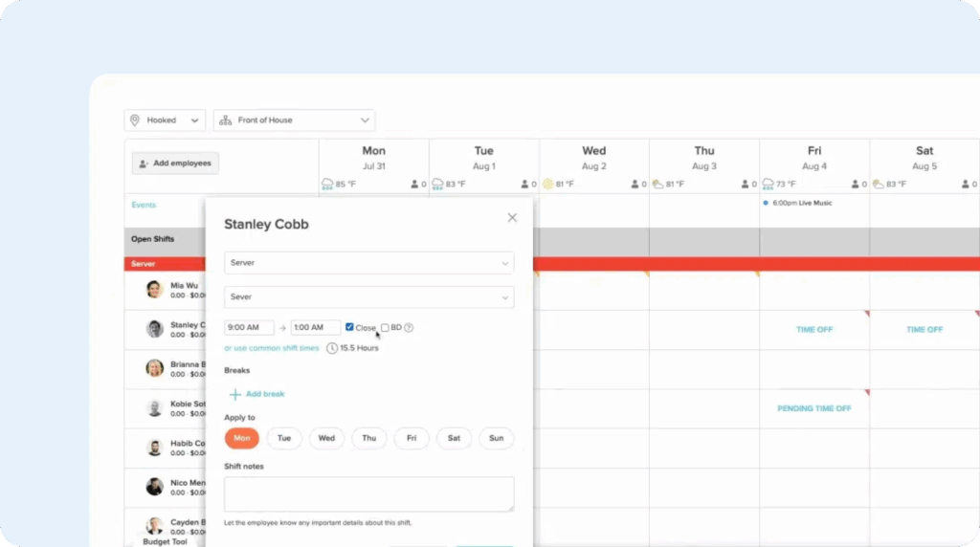Check the BD checkbox

pyautogui.click(x=385, y=327)
